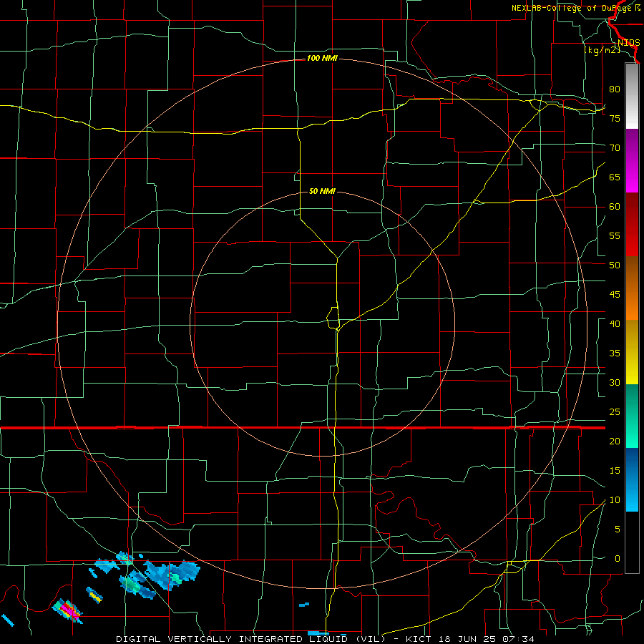This screenshot has width=644, height=644.
Task: Click the 10 value on the VIL scale
Action: (615, 500)
